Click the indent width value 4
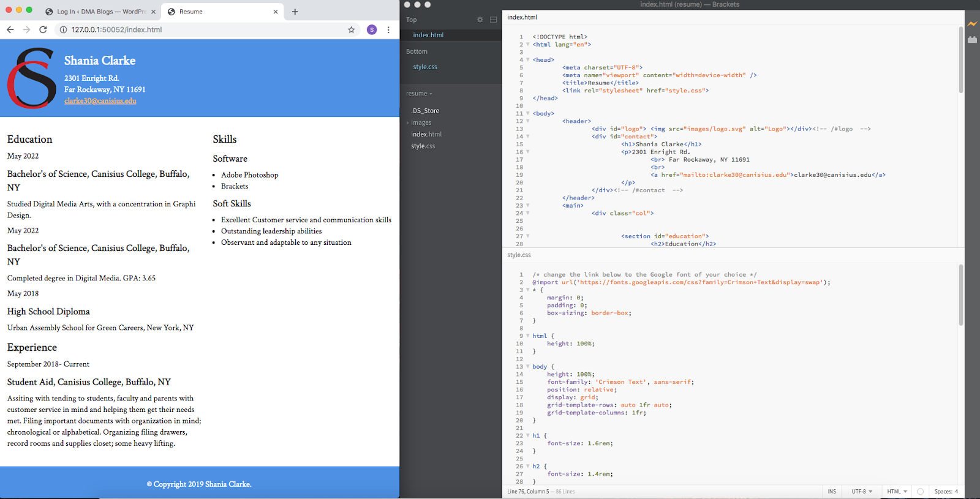The image size is (980, 499). [x=956, y=492]
